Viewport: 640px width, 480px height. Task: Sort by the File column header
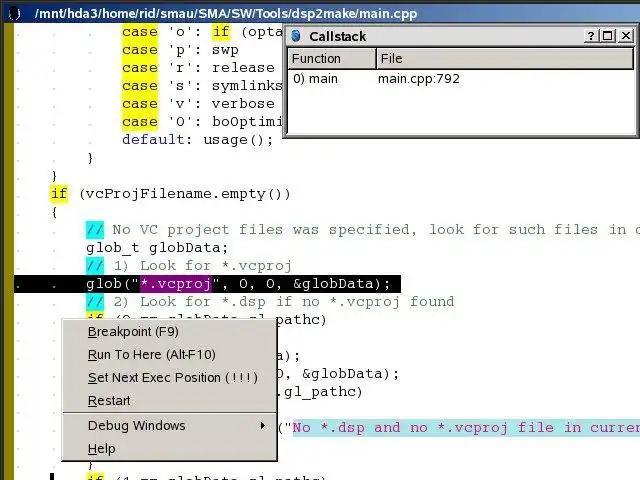click(505, 58)
